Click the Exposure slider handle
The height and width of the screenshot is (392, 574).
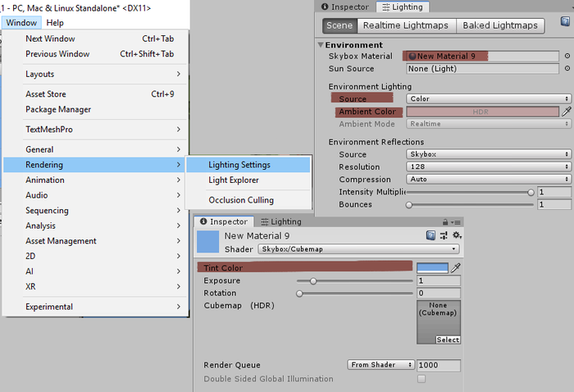[x=312, y=280]
